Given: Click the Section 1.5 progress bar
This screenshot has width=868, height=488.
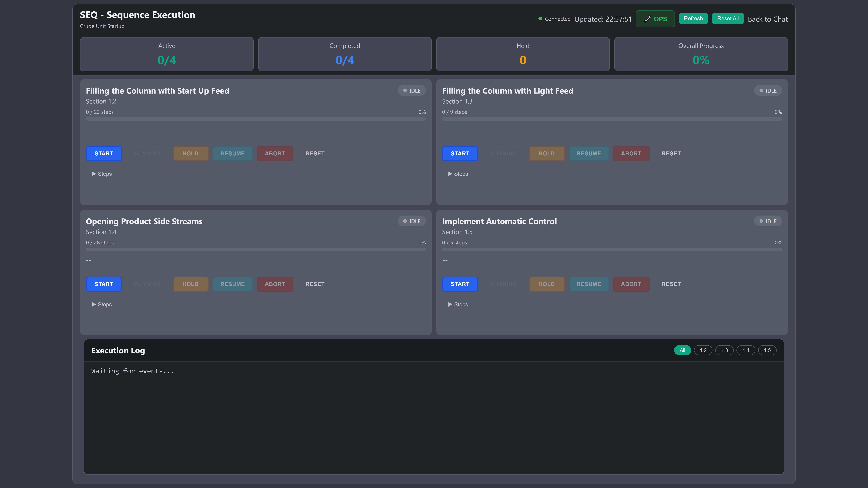Looking at the screenshot, I should pos(612,250).
